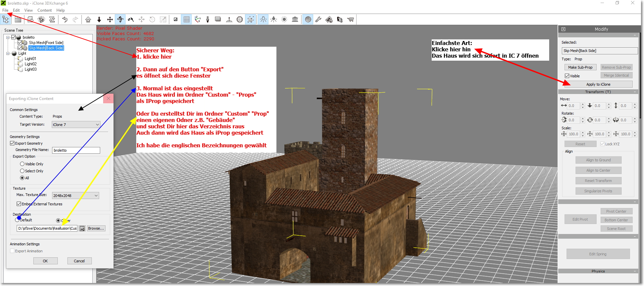Open the Edit menu
Screen dimensions: 644x286
[16, 10]
